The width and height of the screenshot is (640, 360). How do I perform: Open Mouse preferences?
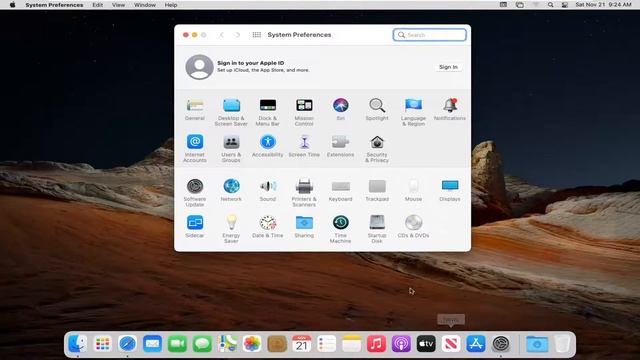[x=413, y=190]
